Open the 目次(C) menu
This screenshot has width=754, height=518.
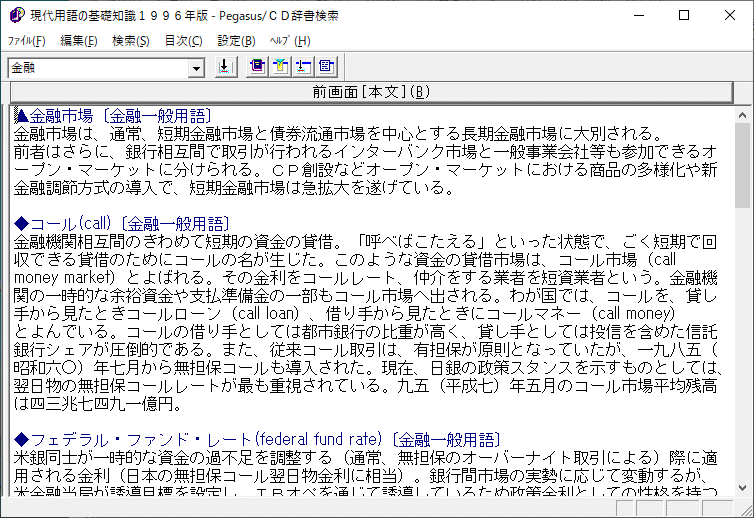tap(183, 41)
